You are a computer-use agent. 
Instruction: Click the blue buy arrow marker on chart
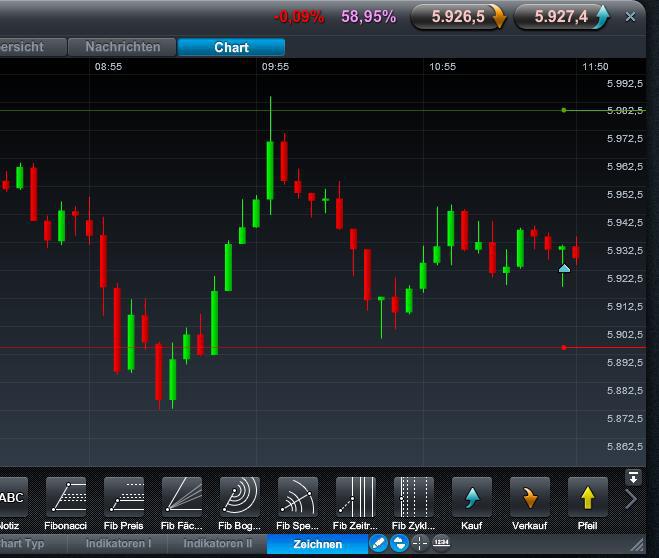coord(564,268)
